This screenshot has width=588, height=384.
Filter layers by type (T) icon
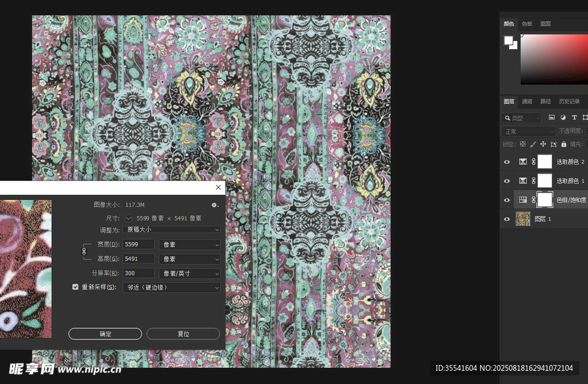click(574, 117)
